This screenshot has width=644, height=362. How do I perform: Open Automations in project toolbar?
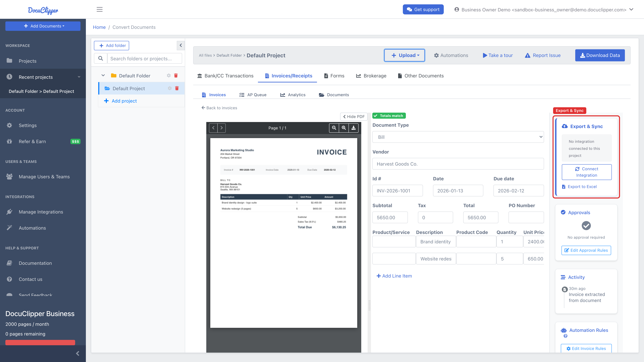(451, 55)
